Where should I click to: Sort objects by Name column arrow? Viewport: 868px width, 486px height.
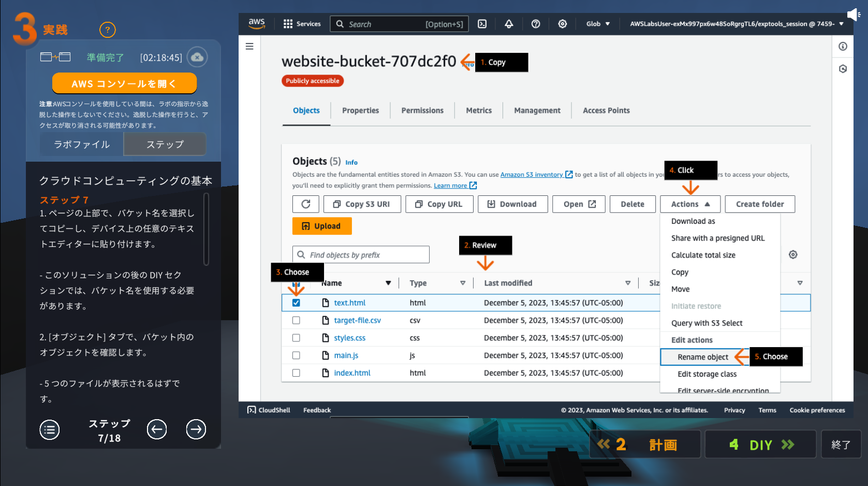(388, 283)
